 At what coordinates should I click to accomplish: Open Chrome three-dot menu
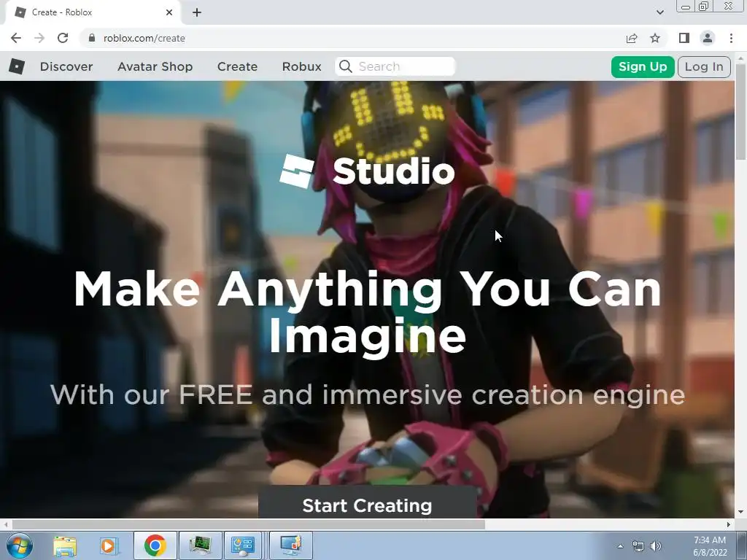[x=731, y=38]
